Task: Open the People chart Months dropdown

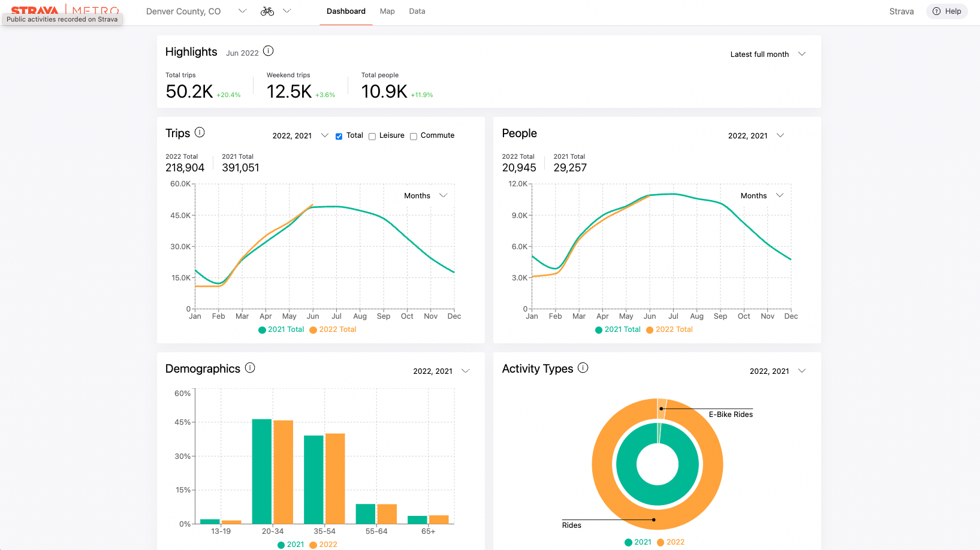Action: click(762, 195)
